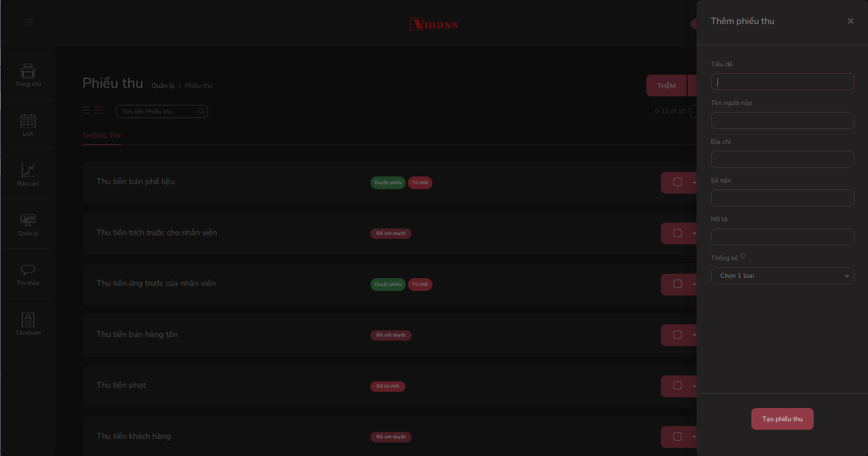
Task: Click the Tạo phiếu thu button
Action: click(x=782, y=419)
